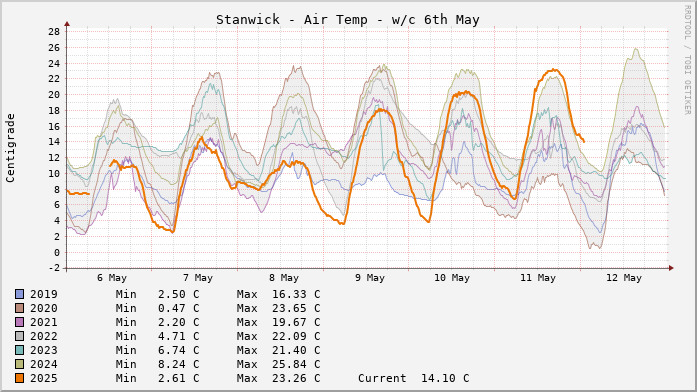
Task: Click the 2024 olive legend swatch
Action: [20, 364]
